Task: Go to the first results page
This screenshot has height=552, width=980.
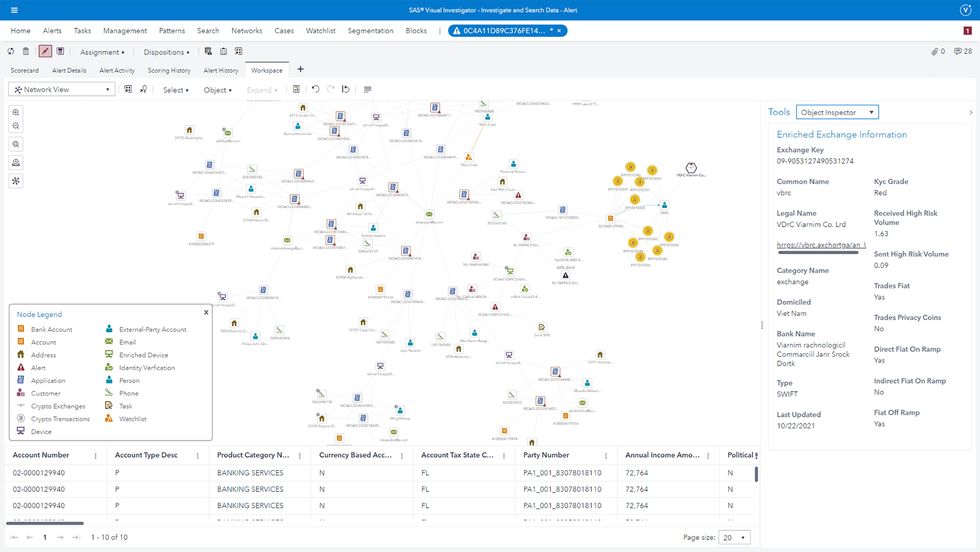Action: pyautogui.click(x=14, y=537)
